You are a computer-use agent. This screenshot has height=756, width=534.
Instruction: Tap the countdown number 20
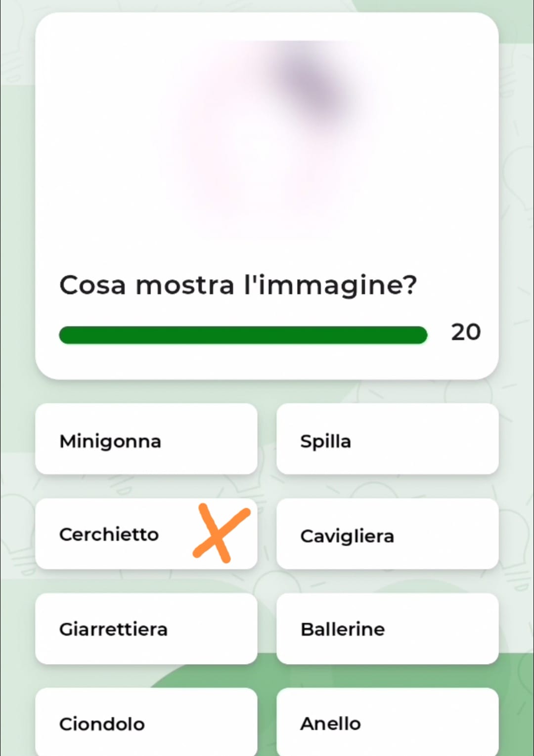pyautogui.click(x=465, y=332)
